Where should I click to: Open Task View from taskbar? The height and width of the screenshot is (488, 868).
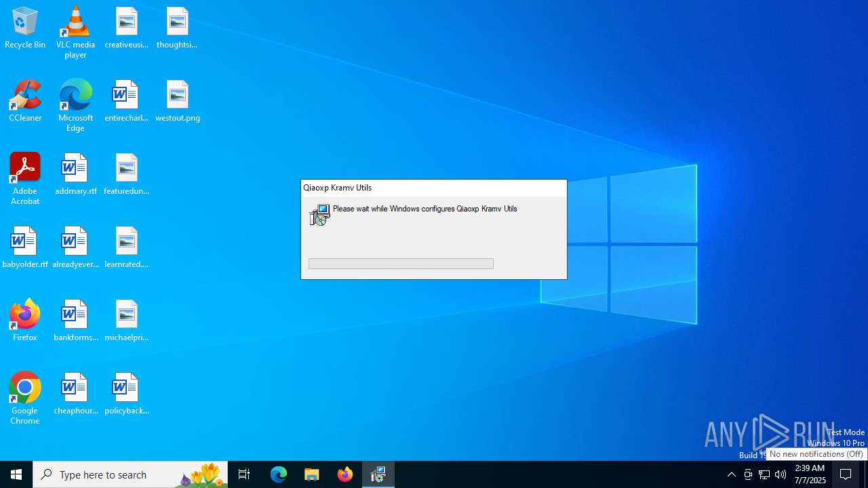coord(244,474)
